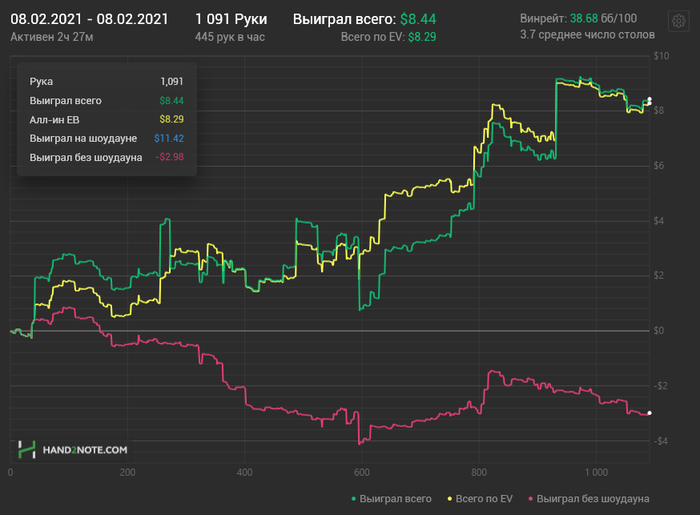Click the x-axis label 400
This screenshot has height=515, width=700.
pos(245,472)
